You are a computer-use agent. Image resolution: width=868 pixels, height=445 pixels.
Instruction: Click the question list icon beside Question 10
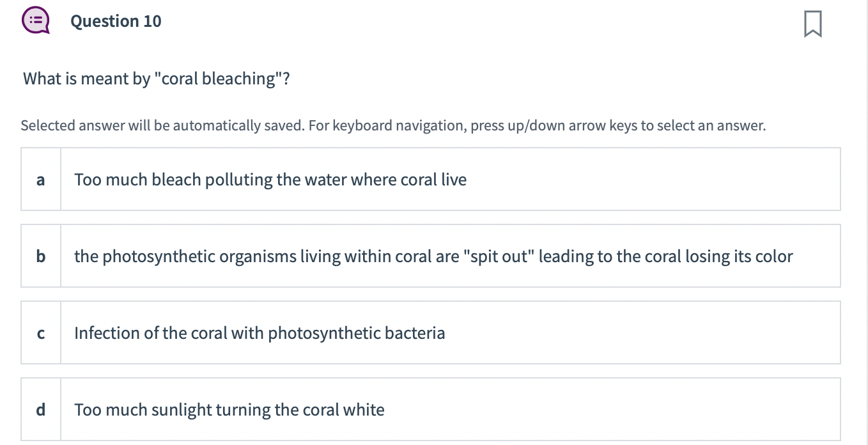36,21
